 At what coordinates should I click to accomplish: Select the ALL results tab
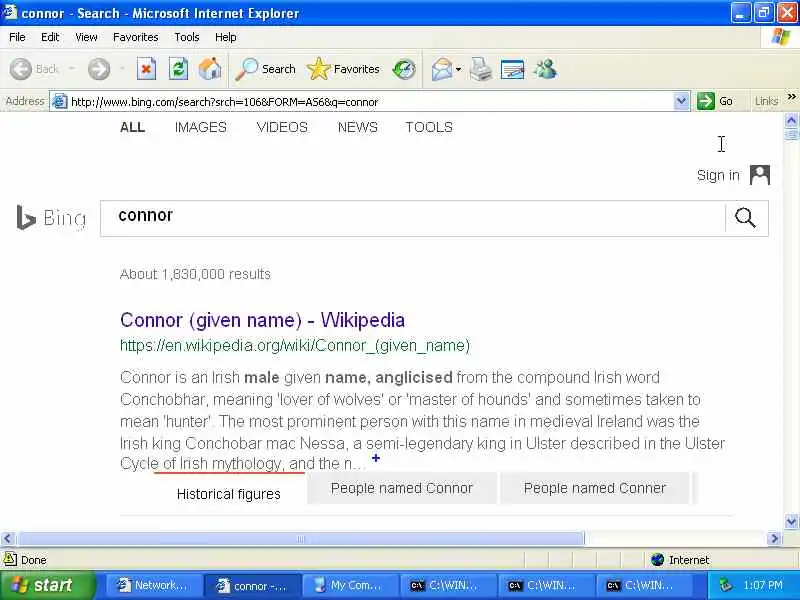tap(133, 127)
